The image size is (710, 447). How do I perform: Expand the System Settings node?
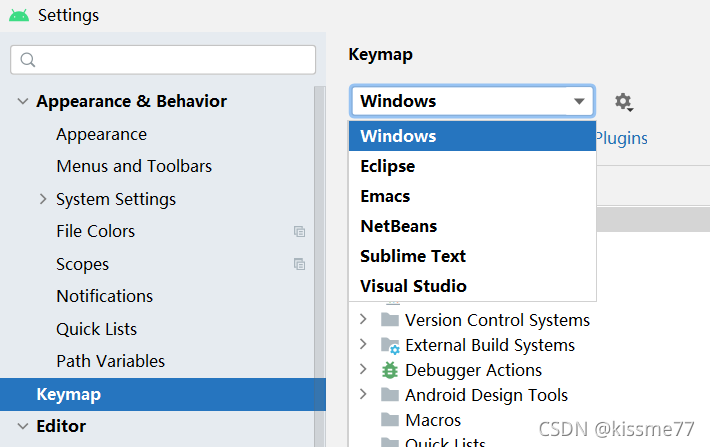[x=43, y=199]
